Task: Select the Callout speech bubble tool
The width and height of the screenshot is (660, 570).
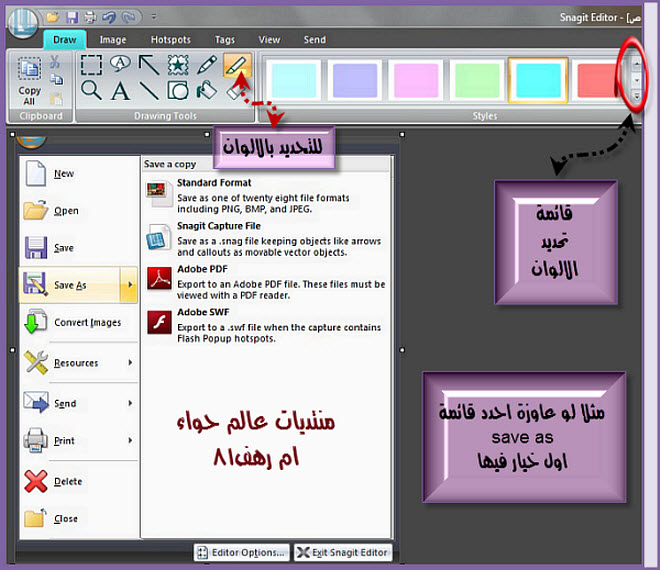Action: (x=120, y=65)
